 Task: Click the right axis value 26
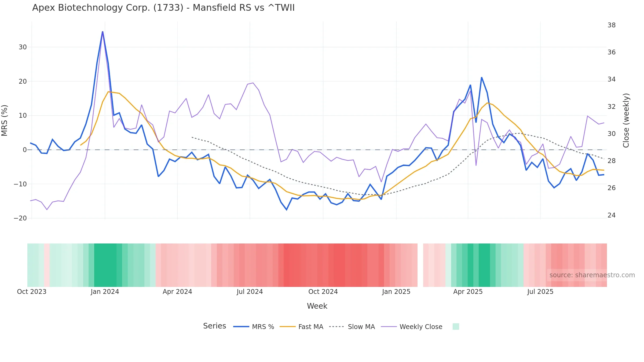pyautogui.click(x=612, y=188)
